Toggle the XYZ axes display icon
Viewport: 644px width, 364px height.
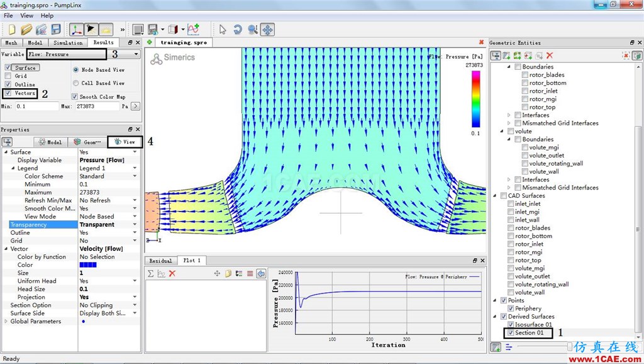click(x=76, y=30)
